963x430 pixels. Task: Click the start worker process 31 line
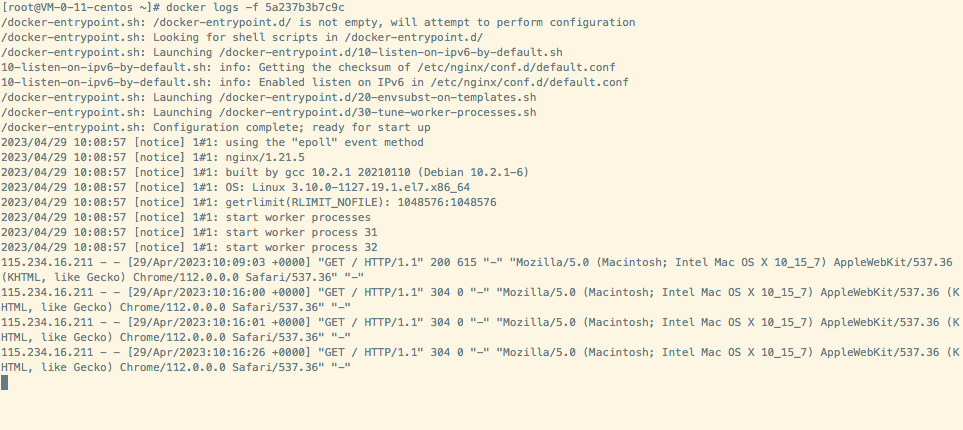pyautogui.click(x=189, y=232)
